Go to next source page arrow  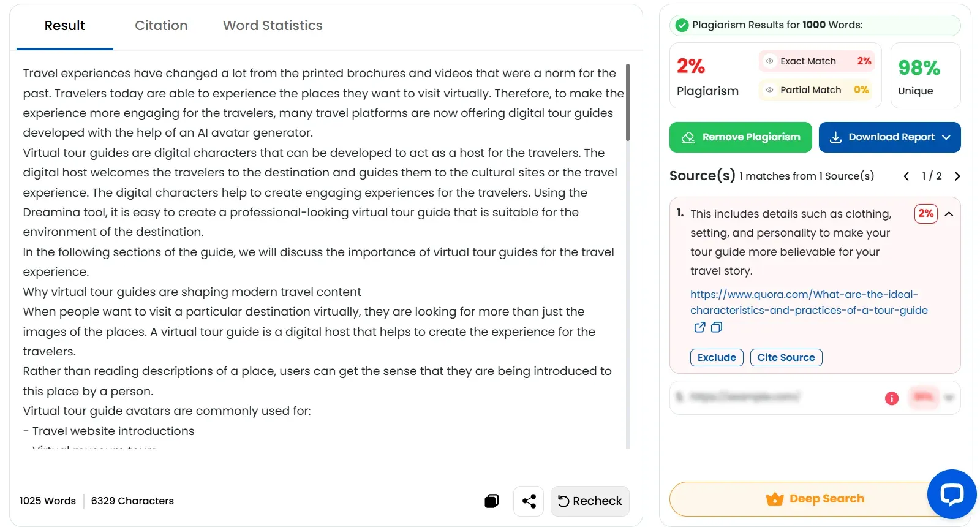point(957,176)
